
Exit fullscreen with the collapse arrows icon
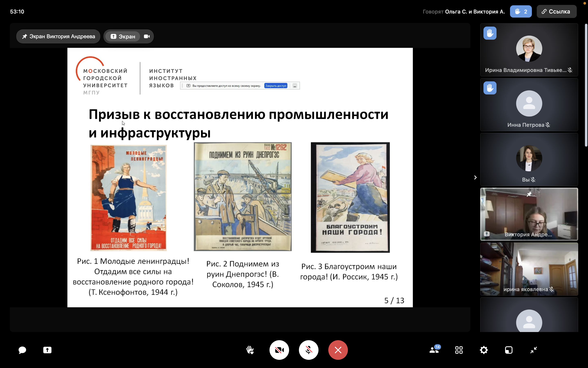click(533, 350)
